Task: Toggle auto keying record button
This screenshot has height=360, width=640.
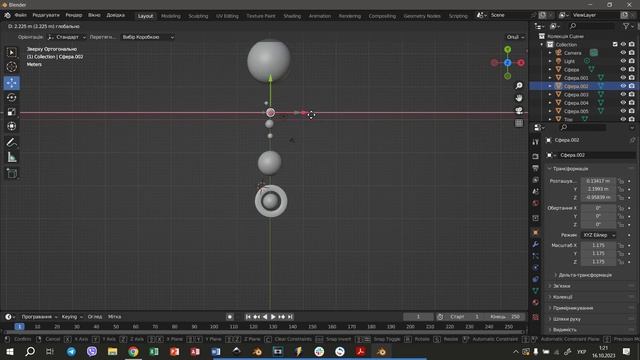Action: pyautogui.click(x=230, y=317)
